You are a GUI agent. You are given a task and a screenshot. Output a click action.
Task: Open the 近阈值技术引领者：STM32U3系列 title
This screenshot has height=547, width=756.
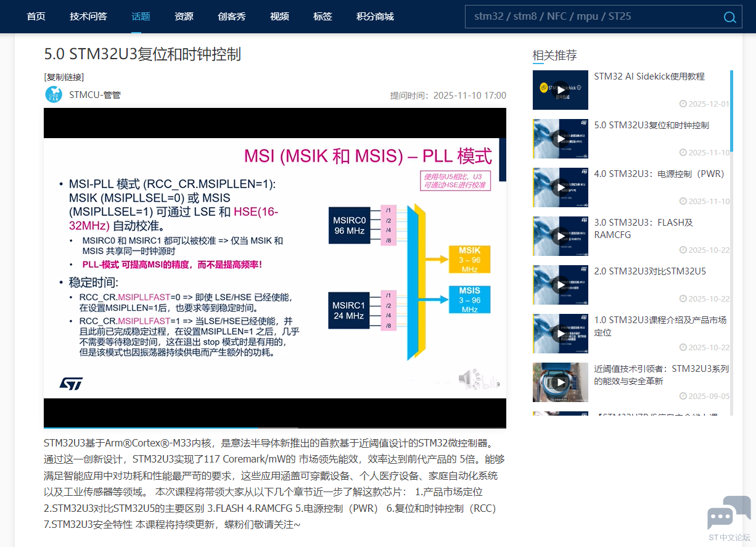click(662, 375)
